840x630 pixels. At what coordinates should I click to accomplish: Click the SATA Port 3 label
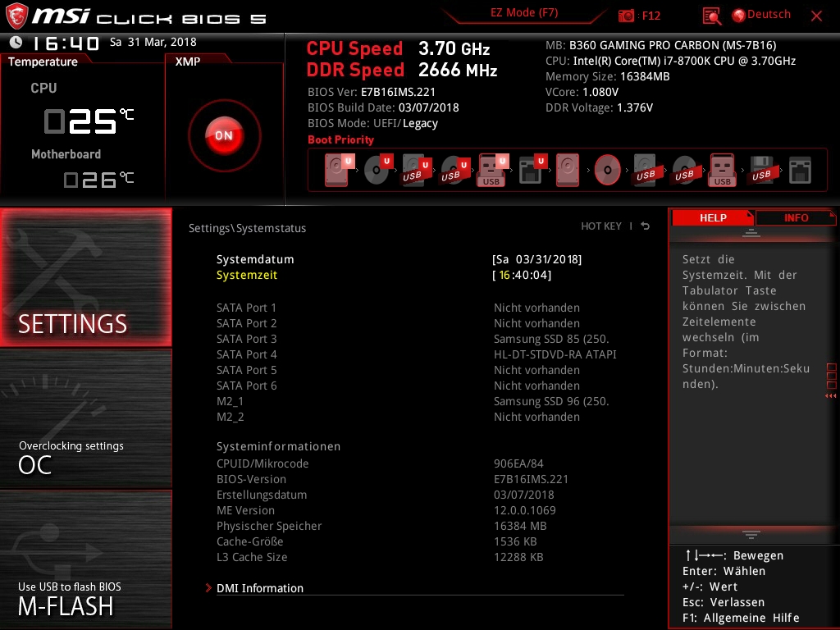246,339
